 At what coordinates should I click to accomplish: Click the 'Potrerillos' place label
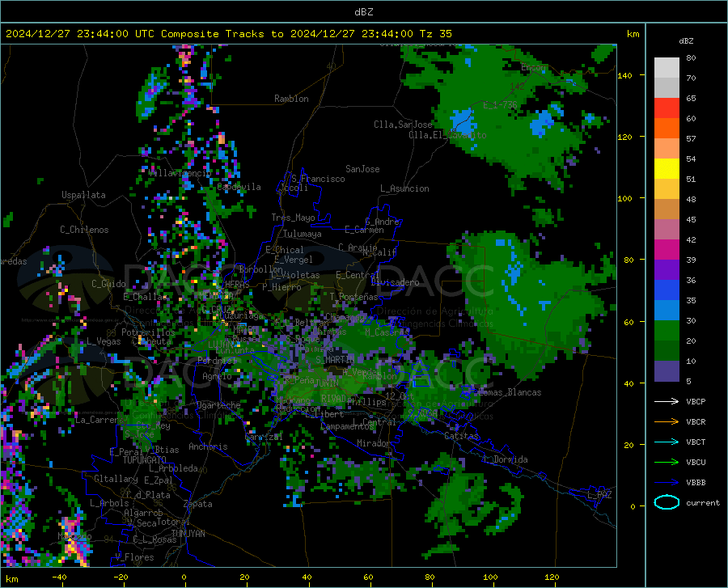pyautogui.click(x=148, y=332)
